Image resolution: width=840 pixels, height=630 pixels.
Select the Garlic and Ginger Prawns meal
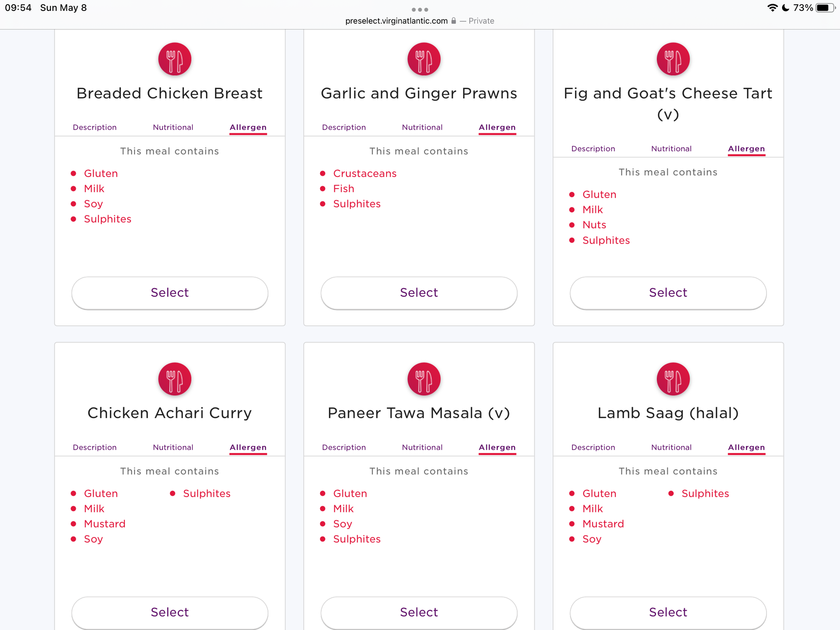click(x=419, y=293)
